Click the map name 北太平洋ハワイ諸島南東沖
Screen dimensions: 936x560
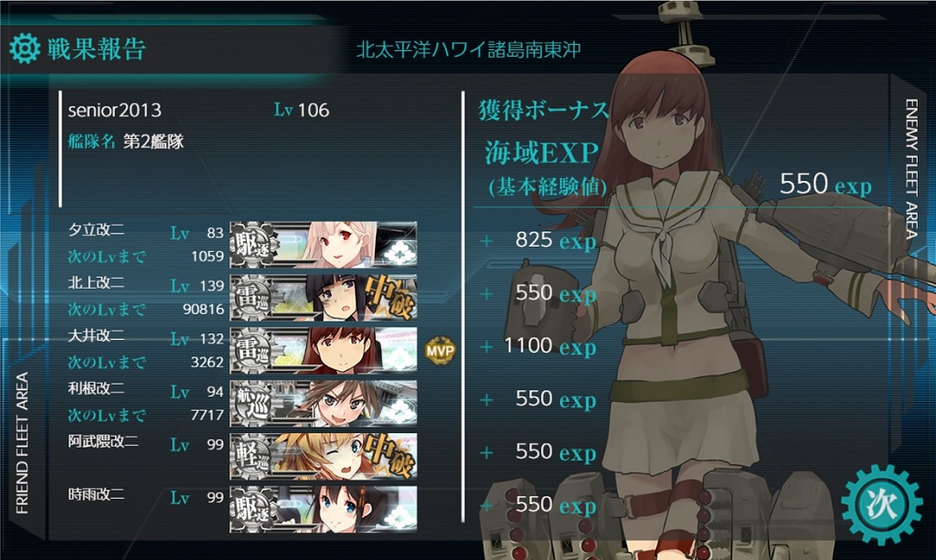[x=468, y=49]
